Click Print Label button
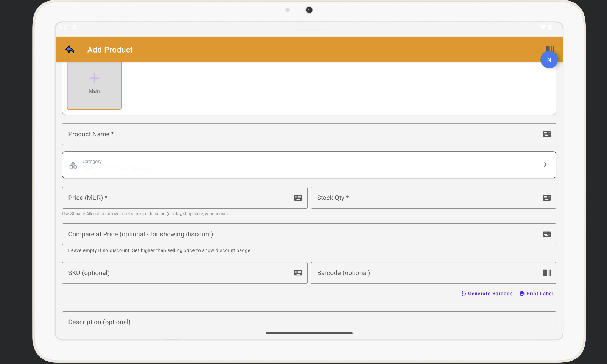 [536, 294]
